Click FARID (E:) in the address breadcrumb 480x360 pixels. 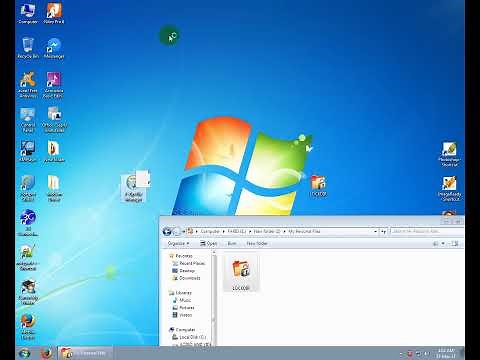point(237,231)
